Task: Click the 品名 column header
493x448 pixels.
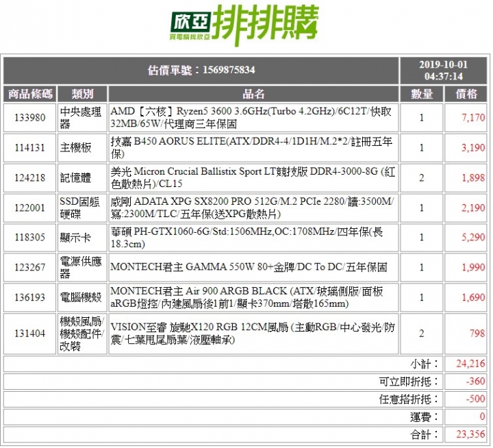Action: (253, 94)
